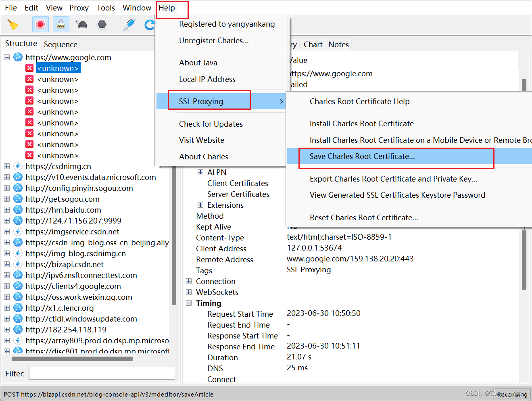Expand http://124.71.156.207:9999 node

[7, 221]
